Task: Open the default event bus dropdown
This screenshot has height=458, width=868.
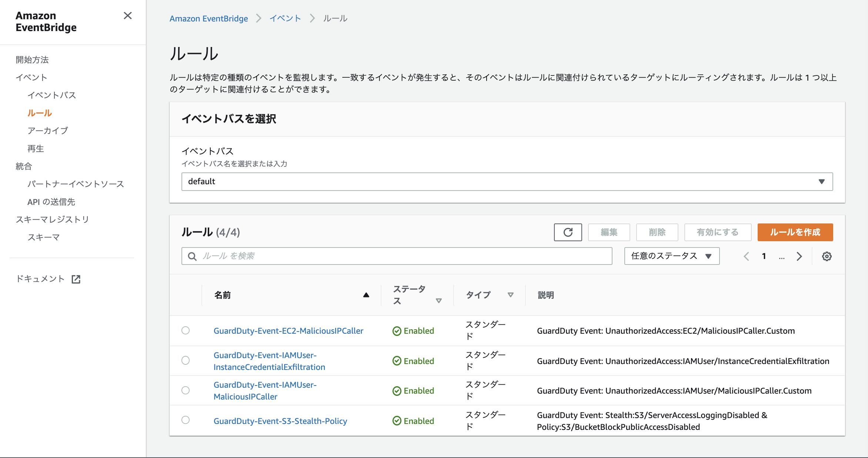Action: (507, 182)
